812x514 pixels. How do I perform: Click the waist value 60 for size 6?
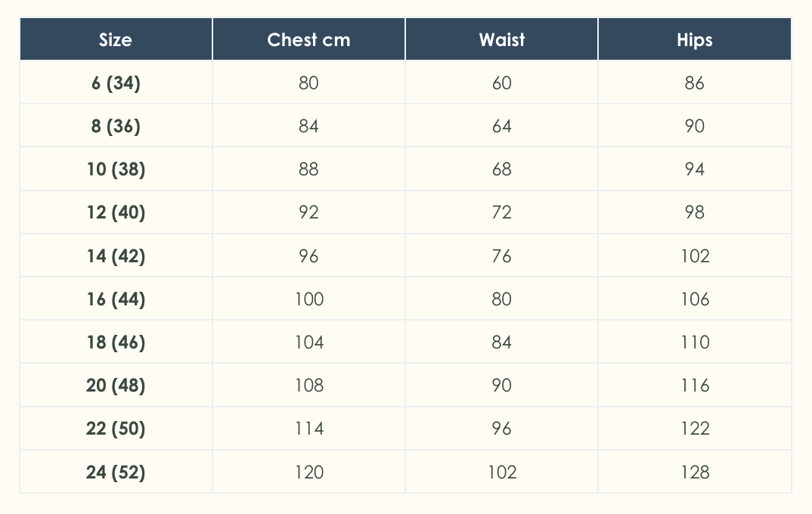pos(501,82)
